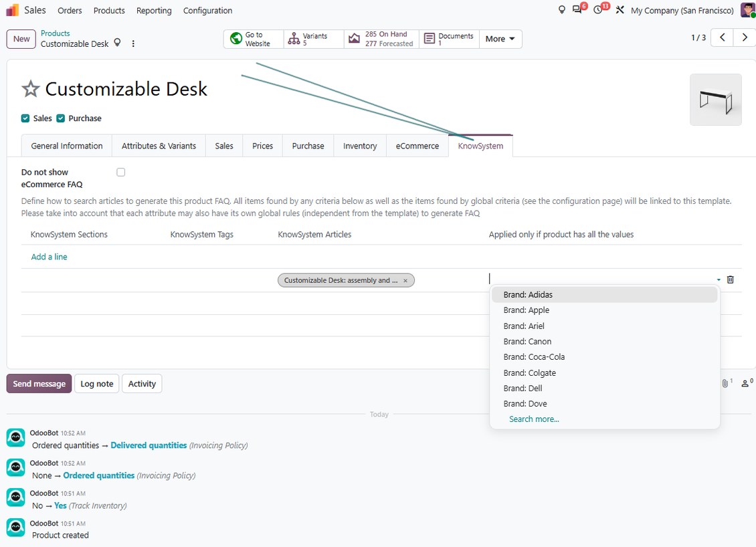
Task: Toggle the Purchase checkbox
Action: tap(61, 118)
